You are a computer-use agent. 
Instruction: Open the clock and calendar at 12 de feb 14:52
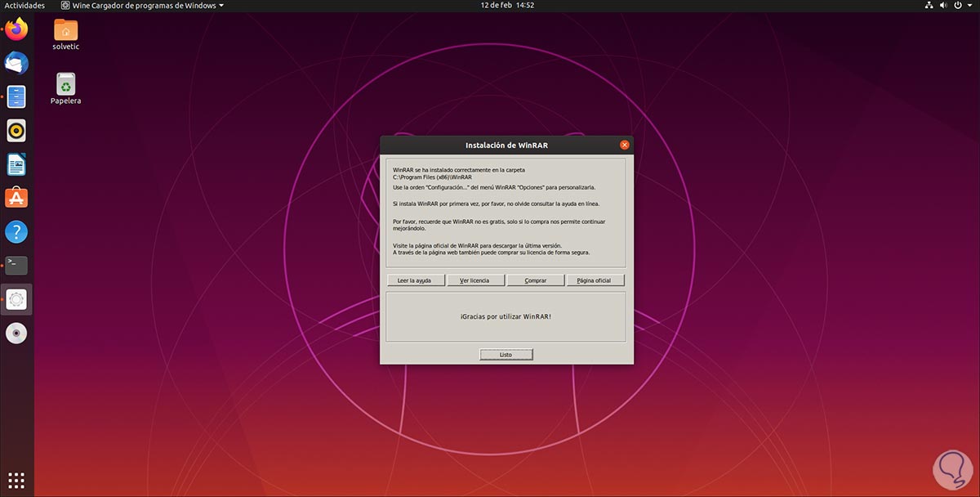pos(507,6)
